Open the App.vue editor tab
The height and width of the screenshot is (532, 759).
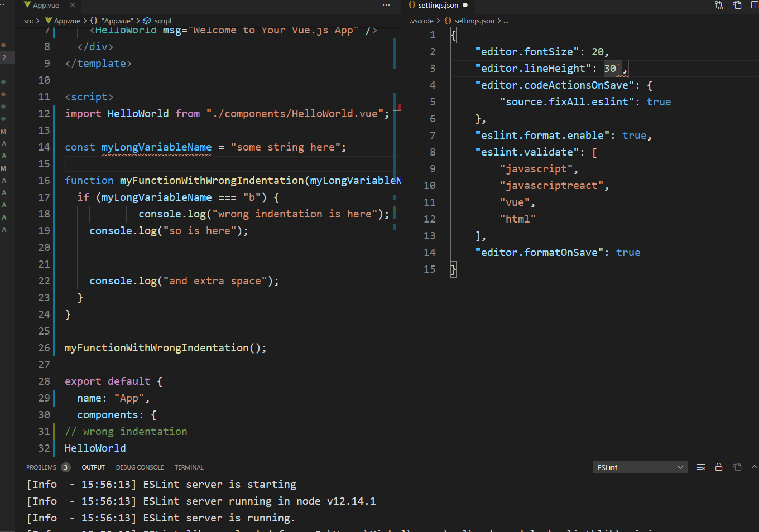click(46, 6)
